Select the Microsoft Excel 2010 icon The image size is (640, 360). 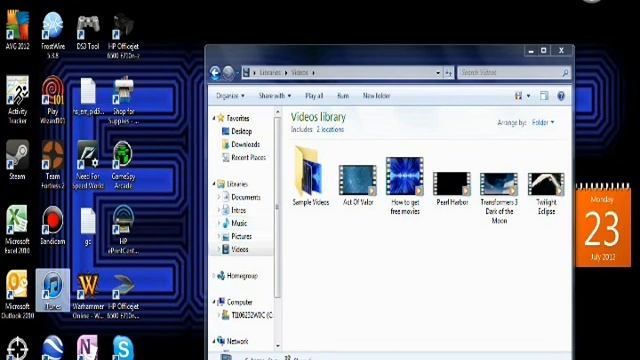[x=17, y=230]
